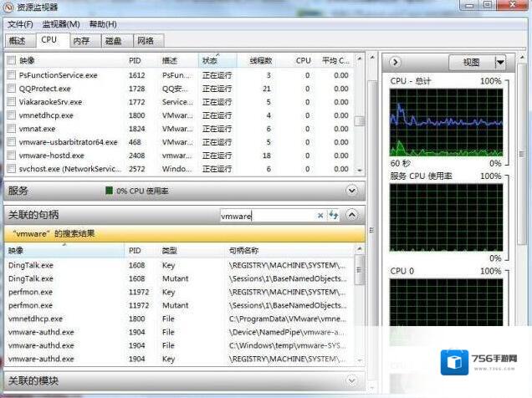Collapse the 关联的句柄 section chevron

point(352,216)
